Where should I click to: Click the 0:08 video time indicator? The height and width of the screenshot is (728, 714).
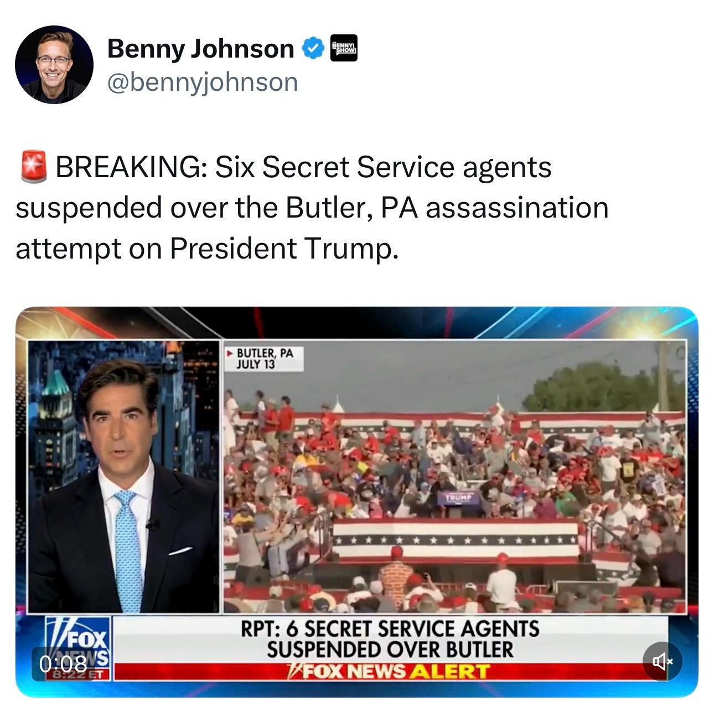point(63,663)
